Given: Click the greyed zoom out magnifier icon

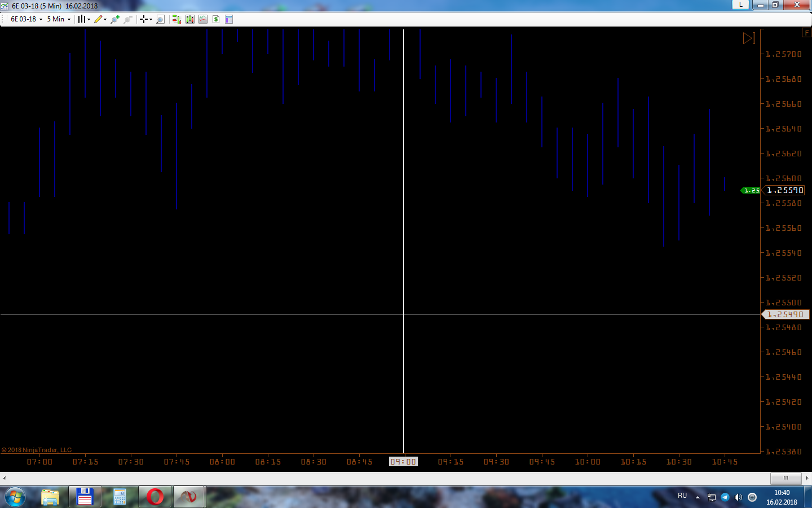Looking at the screenshot, I should click(x=128, y=19).
